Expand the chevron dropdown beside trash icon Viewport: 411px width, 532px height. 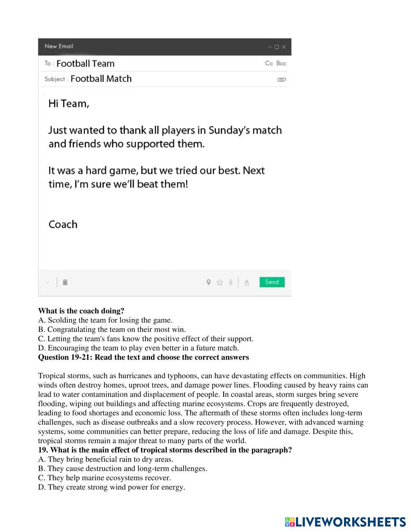48,282
